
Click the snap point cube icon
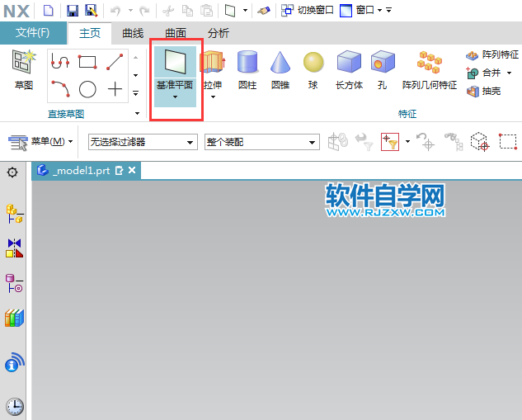click(480, 142)
